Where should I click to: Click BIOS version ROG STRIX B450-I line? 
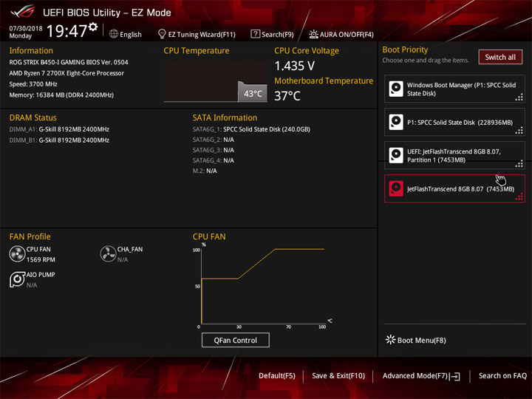(69, 62)
